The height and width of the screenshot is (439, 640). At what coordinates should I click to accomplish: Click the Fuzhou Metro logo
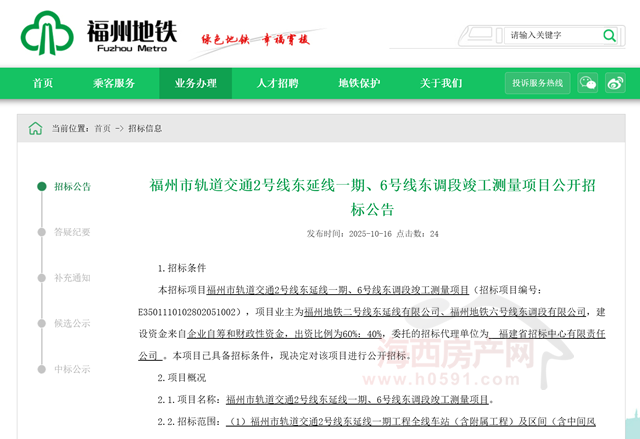[98, 34]
